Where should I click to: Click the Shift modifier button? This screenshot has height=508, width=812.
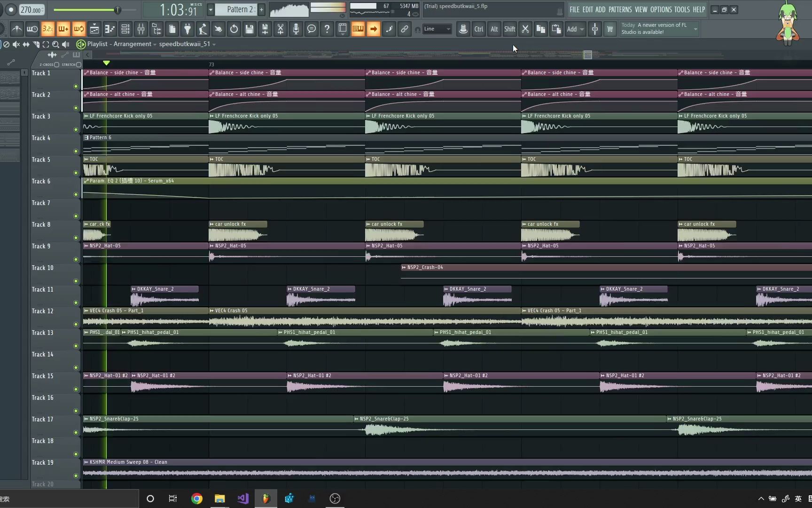510,29
